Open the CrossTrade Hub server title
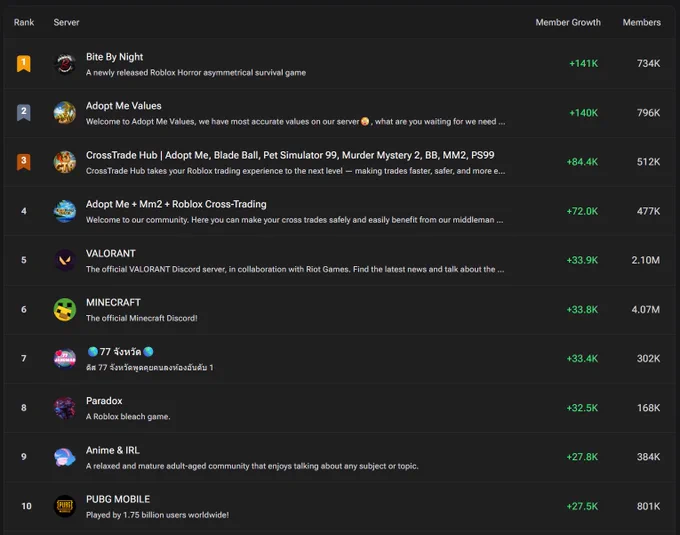 pos(290,155)
